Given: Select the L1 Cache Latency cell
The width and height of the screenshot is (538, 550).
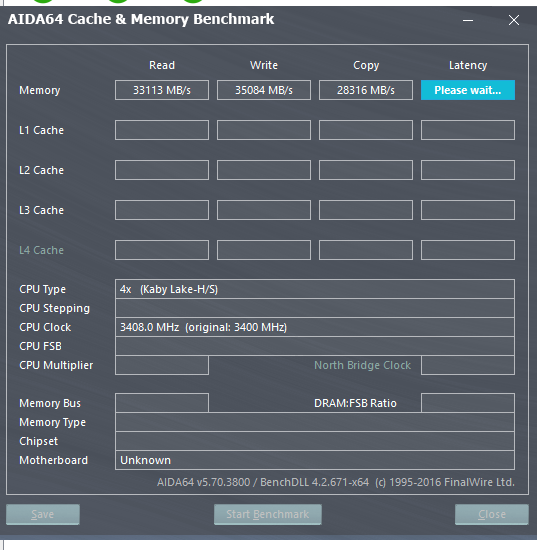Looking at the screenshot, I should coord(468,130).
